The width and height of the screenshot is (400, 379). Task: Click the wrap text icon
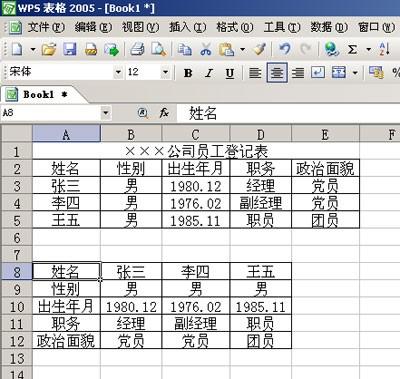(318, 72)
